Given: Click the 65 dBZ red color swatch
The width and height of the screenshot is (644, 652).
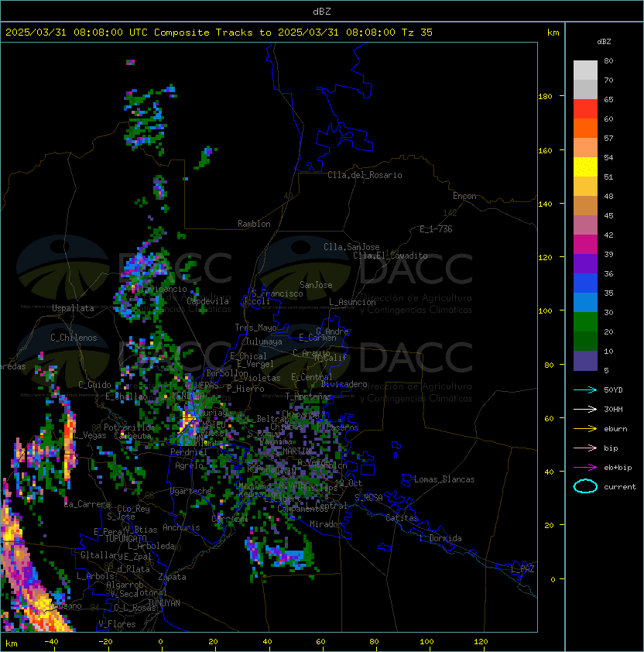Looking at the screenshot, I should [x=585, y=108].
